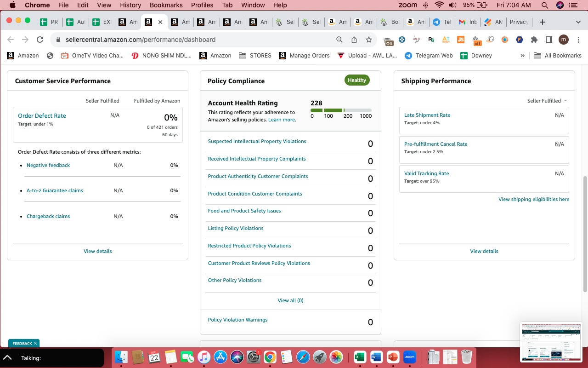Open the A+ Scout extension icon
Image resolution: width=588 pixels, height=368 pixels.
click(x=446, y=40)
